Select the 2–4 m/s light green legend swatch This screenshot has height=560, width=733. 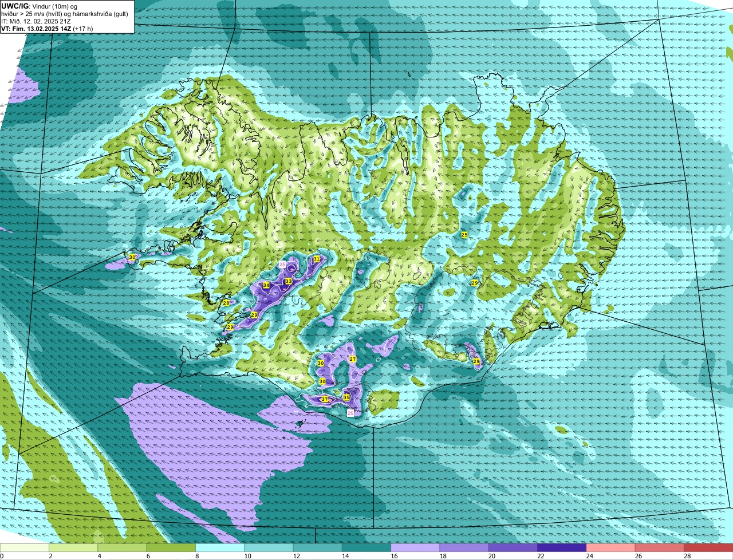pos(73,548)
